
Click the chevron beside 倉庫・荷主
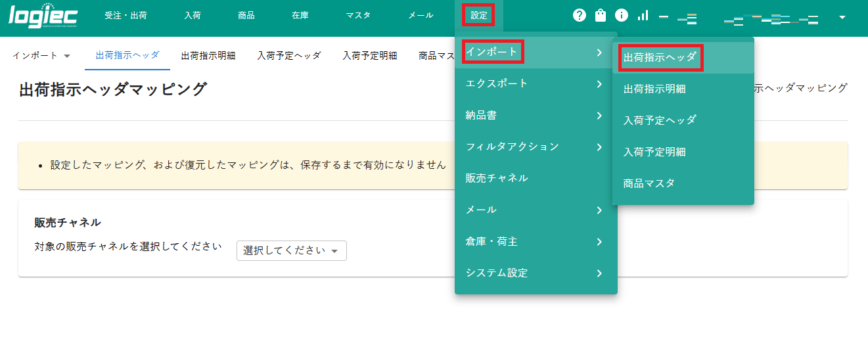pos(599,241)
